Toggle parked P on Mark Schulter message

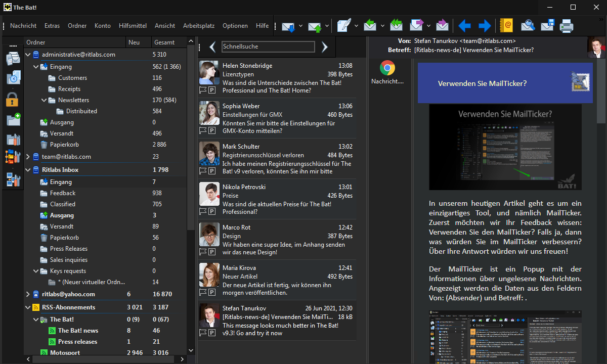[212, 171]
